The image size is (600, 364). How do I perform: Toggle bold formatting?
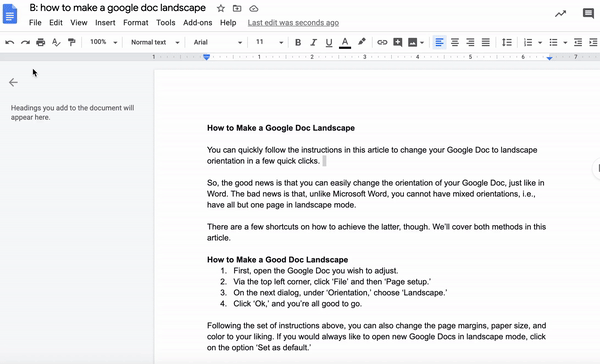298,42
